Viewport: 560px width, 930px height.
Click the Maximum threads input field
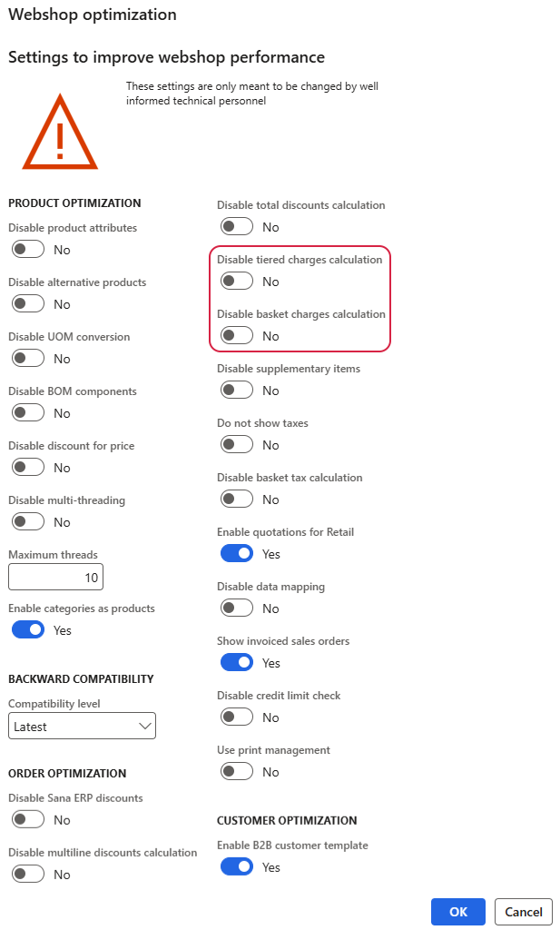55,577
